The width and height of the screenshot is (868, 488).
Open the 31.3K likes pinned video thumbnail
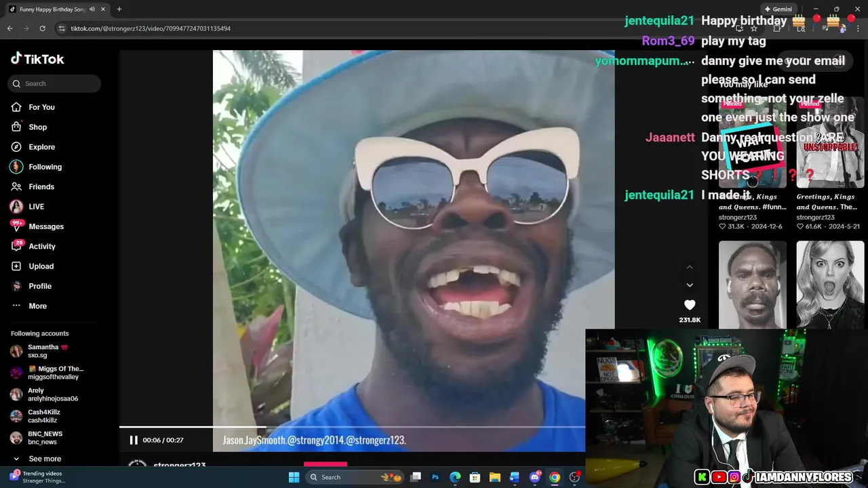752,143
